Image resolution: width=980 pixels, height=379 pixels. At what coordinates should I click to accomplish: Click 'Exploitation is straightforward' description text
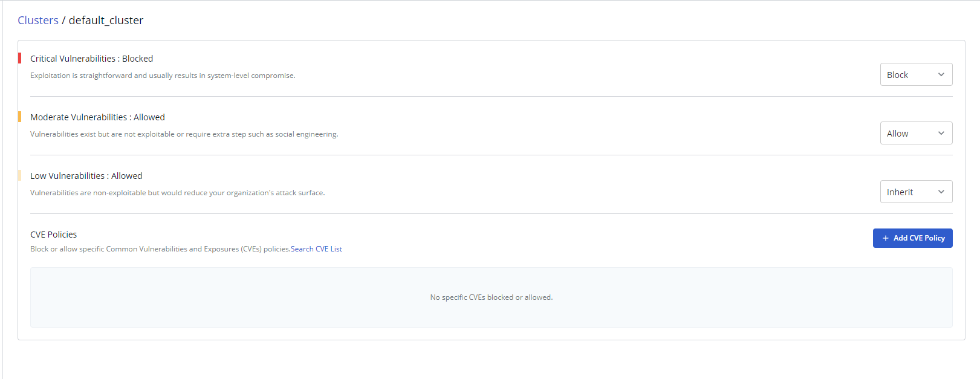(163, 76)
